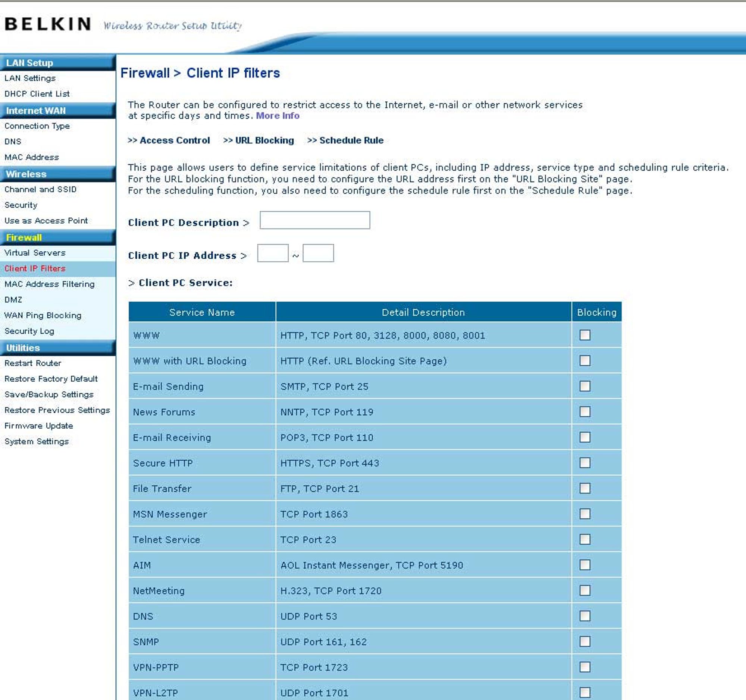Check the Secure HTTP blocking box
The height and width of the screenshot is (700, 746).
tap(584, 462)
